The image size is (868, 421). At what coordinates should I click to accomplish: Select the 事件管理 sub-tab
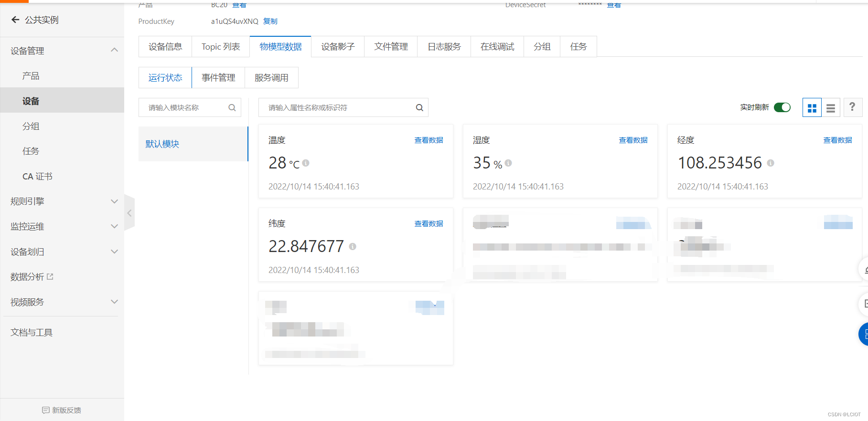point(218,77)
